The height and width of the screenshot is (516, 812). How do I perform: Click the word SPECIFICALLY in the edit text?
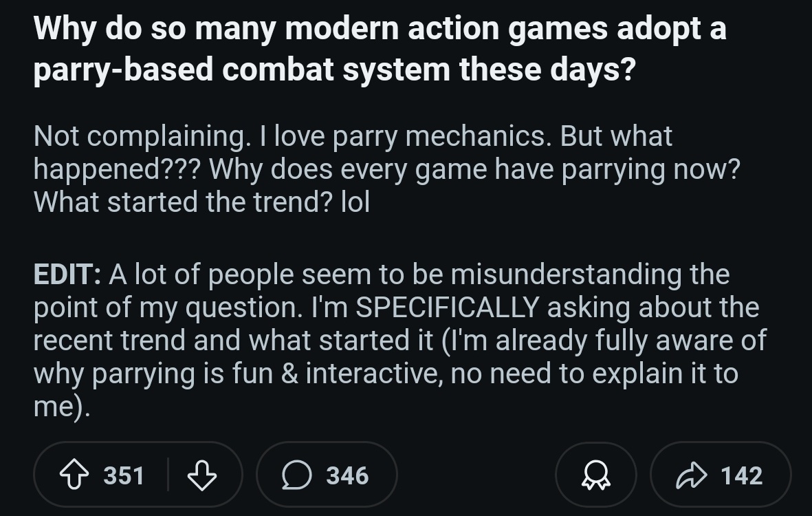pos(448,308)
